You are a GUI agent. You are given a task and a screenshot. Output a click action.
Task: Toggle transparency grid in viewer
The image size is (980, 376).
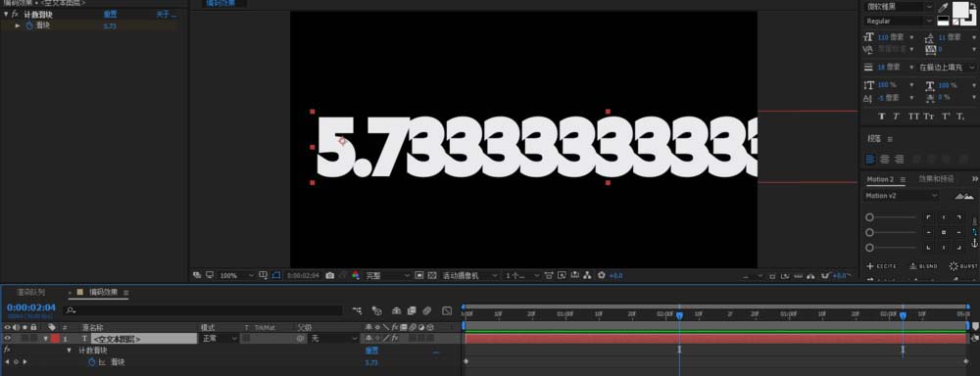click(432, 275)
